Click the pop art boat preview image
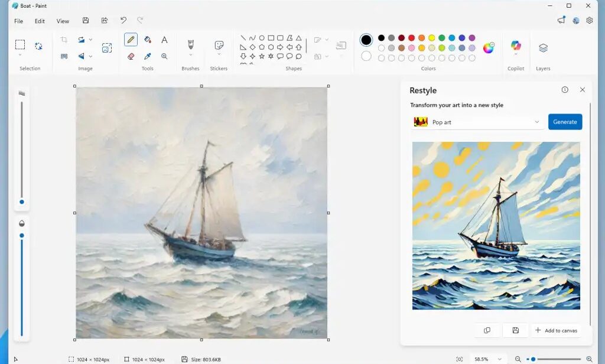The image size is (605, 364). tap(496, 225)
